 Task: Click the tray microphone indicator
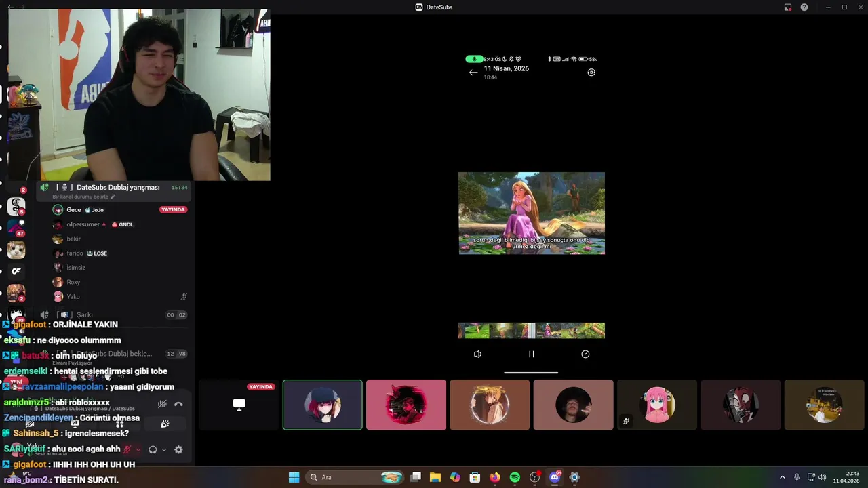pos(797,477)
